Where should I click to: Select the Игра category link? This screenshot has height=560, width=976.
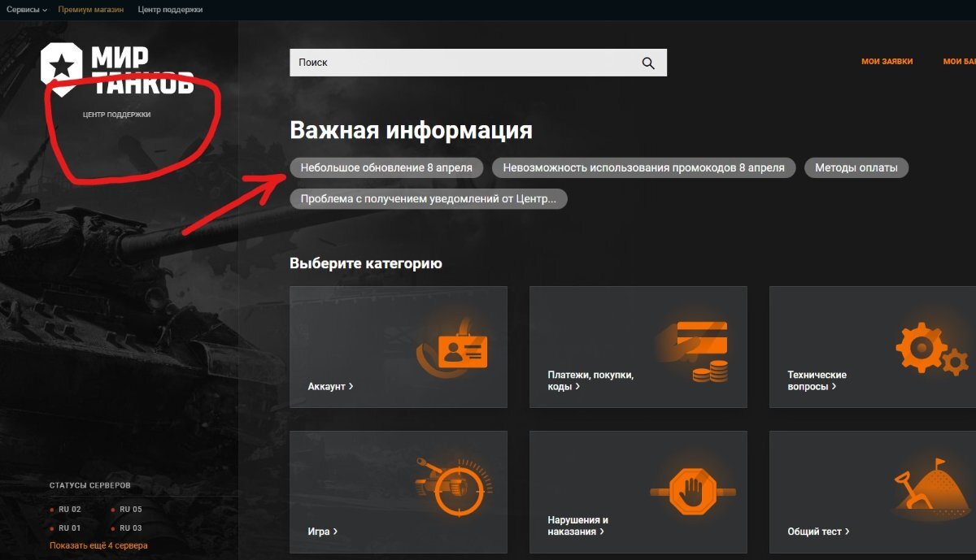pos(322,532)
